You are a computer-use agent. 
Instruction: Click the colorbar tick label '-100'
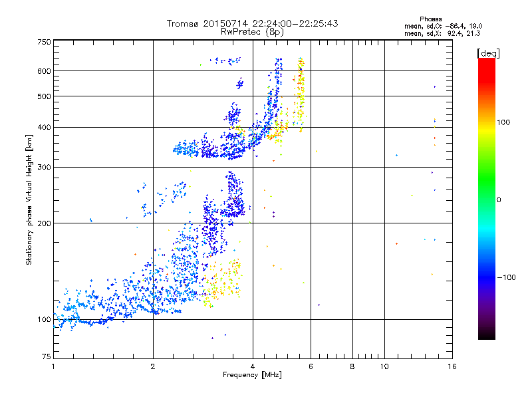pos(506,277)
